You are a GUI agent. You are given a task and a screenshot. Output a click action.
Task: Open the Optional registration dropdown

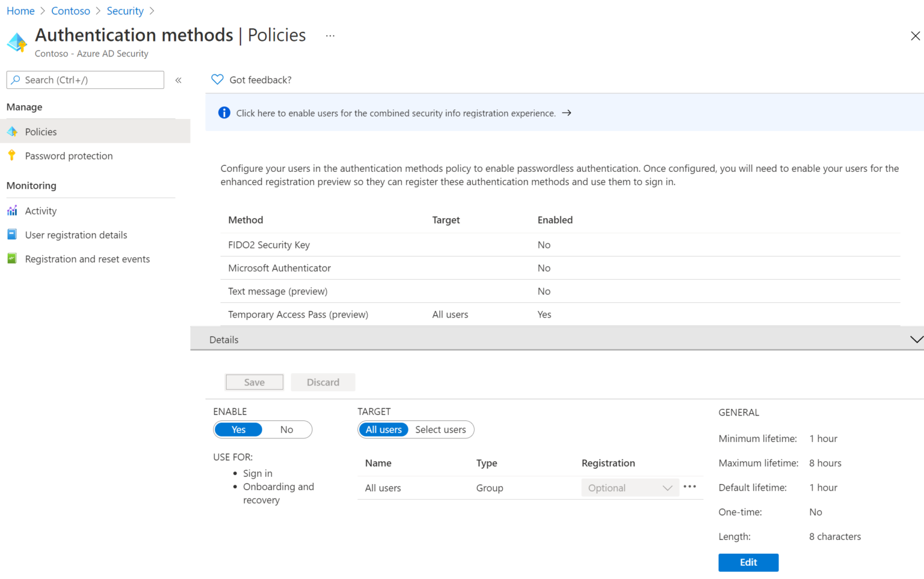pos(629,488)
